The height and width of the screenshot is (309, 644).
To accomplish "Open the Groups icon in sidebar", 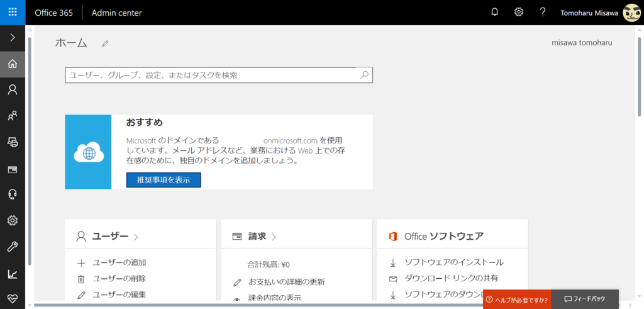I will tap(13, 116).
